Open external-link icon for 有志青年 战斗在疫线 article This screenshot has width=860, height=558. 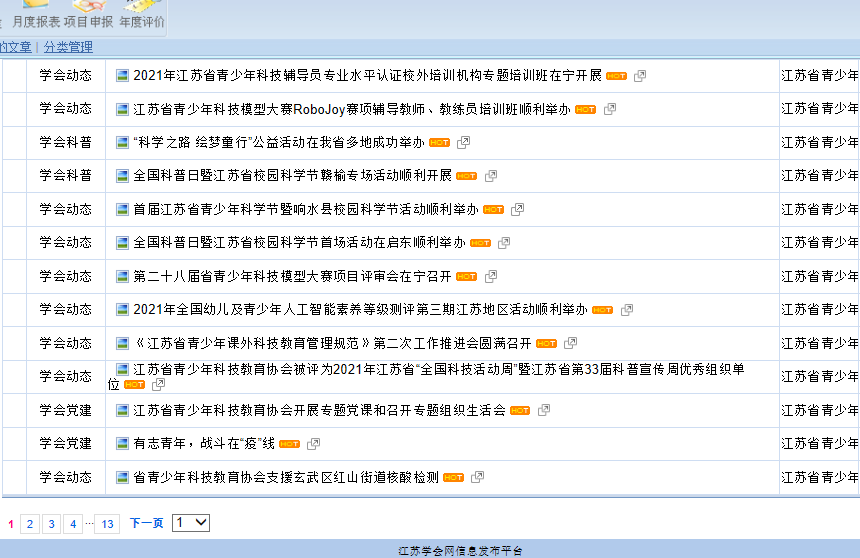point(313,443)
